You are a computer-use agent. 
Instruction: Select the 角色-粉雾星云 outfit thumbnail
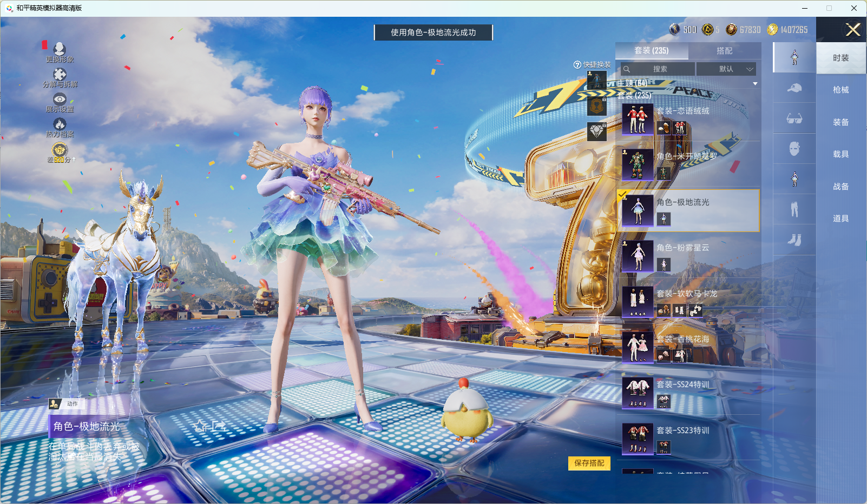(638, 256)
